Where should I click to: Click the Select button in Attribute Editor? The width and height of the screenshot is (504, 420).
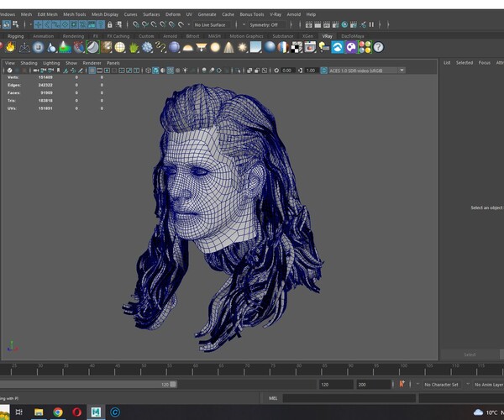click(470, 354)
